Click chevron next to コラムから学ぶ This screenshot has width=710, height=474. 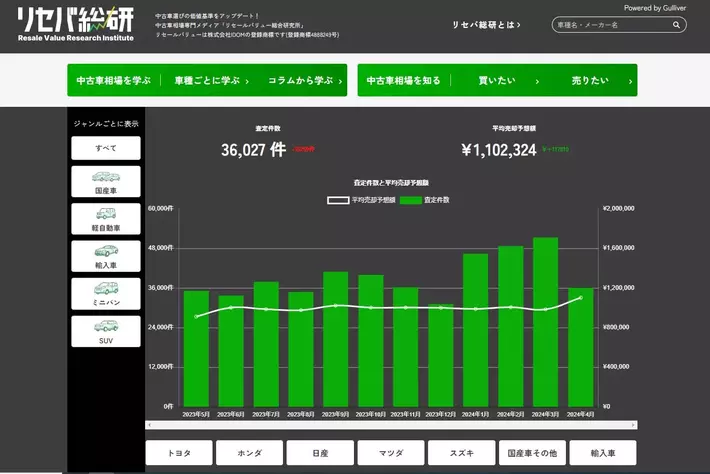pyautogui.click(x=340, y=81)
